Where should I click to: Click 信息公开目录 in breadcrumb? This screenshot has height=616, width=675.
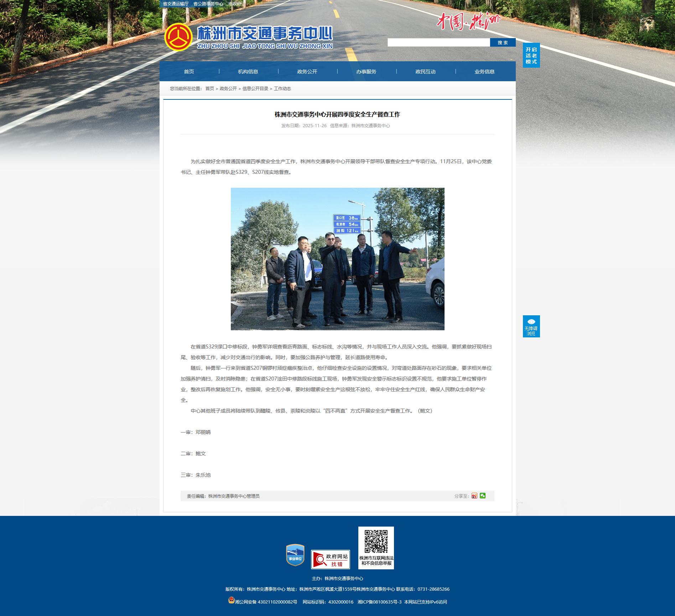(x=255, y=89)
